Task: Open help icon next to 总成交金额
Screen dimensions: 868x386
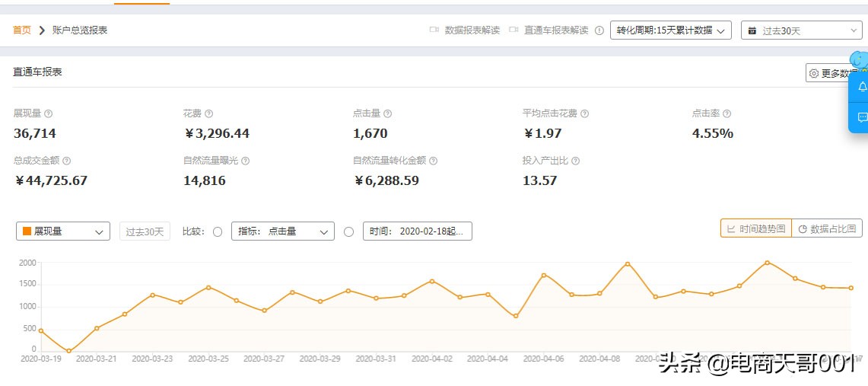Action: (x=66, y=161)
